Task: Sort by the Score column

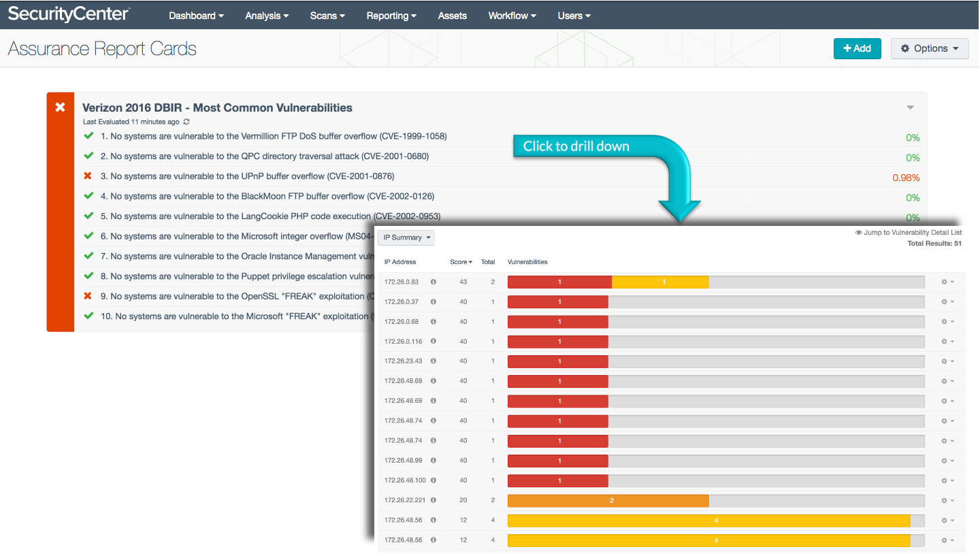Action: tap(461, 262)
